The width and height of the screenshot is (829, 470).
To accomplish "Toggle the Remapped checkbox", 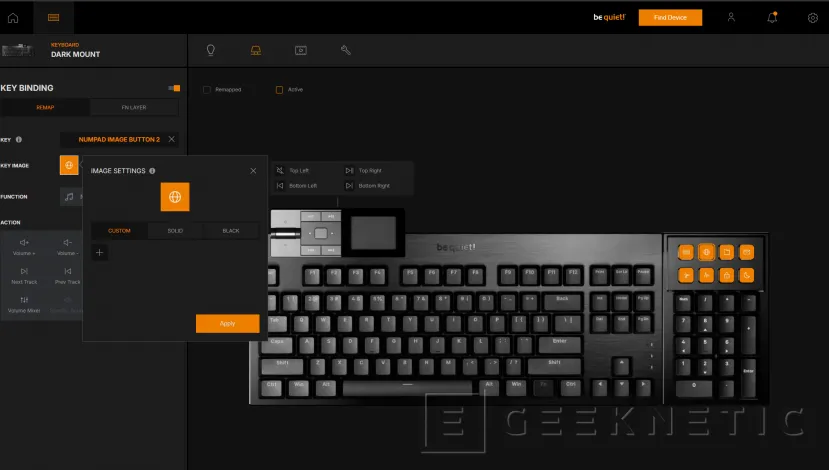I will 206,90.
